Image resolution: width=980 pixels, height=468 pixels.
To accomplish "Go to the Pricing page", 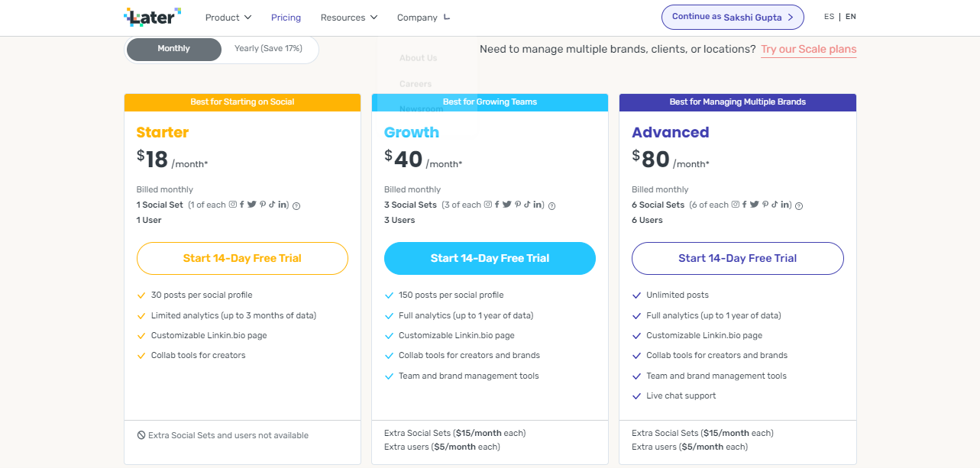I will point(286,18).
